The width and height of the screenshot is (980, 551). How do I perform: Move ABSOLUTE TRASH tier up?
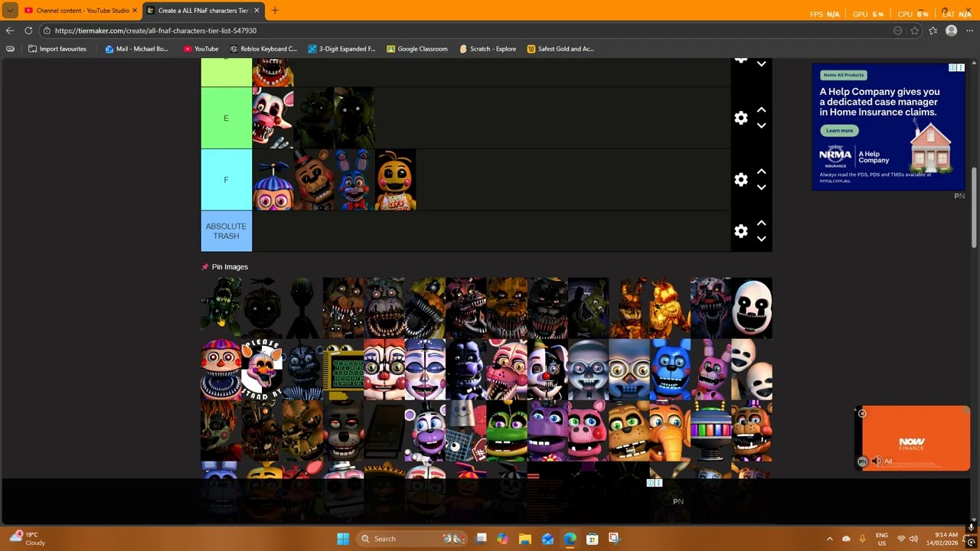click(761, 223)
